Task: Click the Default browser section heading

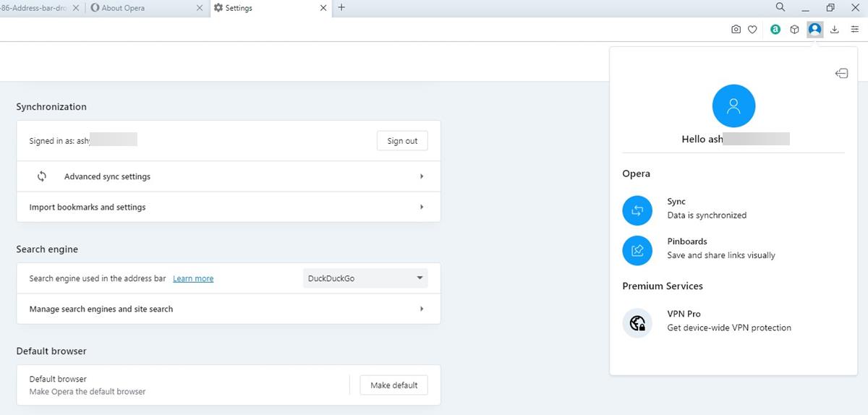Action: pos(51,351)
